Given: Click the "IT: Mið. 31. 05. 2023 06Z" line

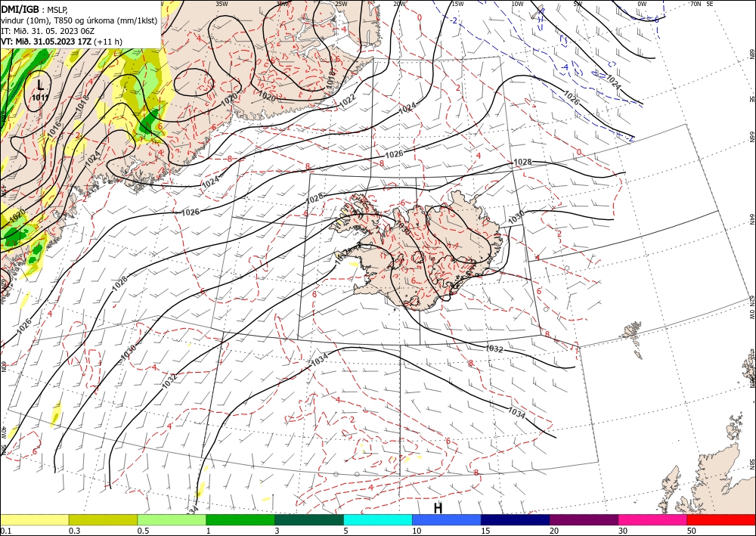Looking at the screenshot, I should 48,31.
